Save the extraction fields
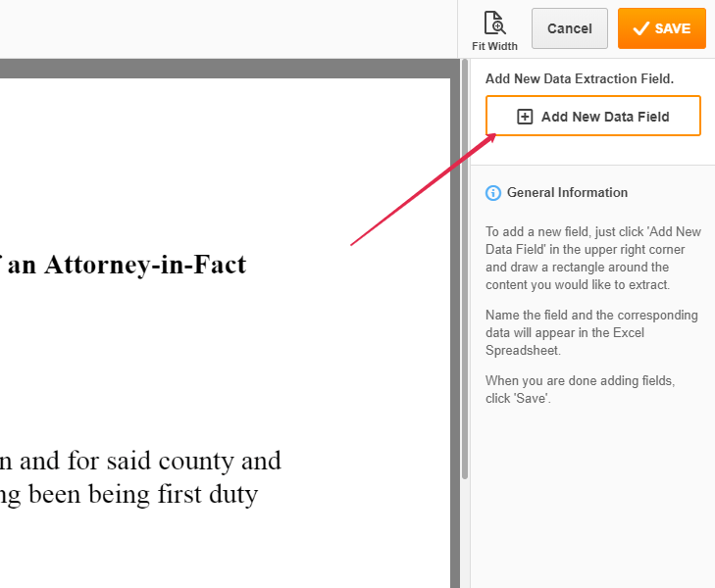This screenshot has width=715, height=588. pyautogui.click(x=662, y=28)
